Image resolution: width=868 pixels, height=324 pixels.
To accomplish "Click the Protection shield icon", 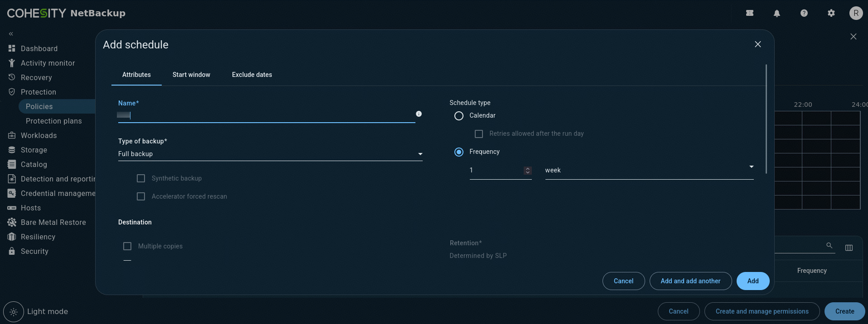I will [x=12, y=92].
